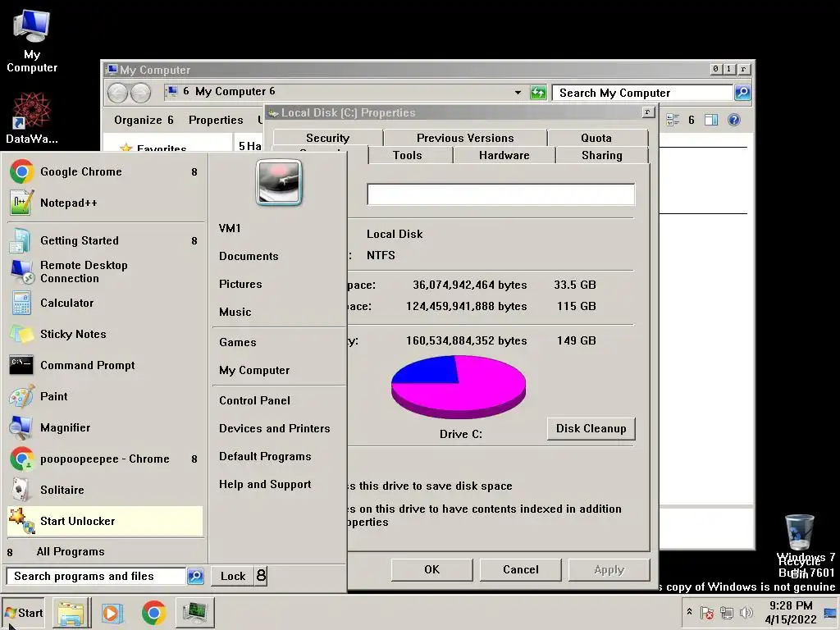Click the system monitor taskbar icon
This screenshot has width=840, height=630.
(194, 612)
